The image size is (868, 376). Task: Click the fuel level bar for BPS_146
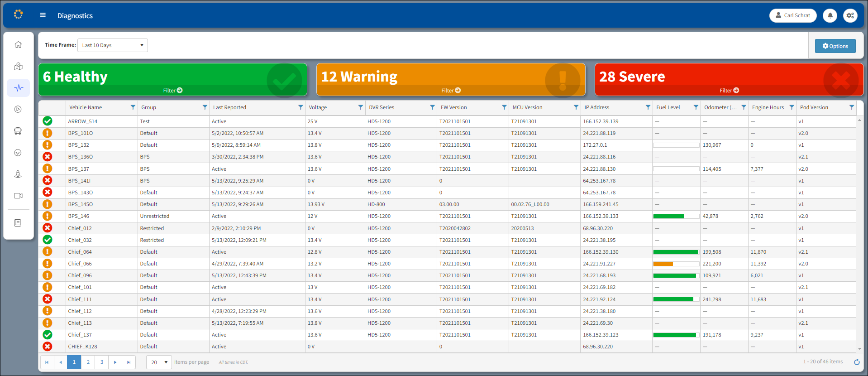(x=676, y=216)
